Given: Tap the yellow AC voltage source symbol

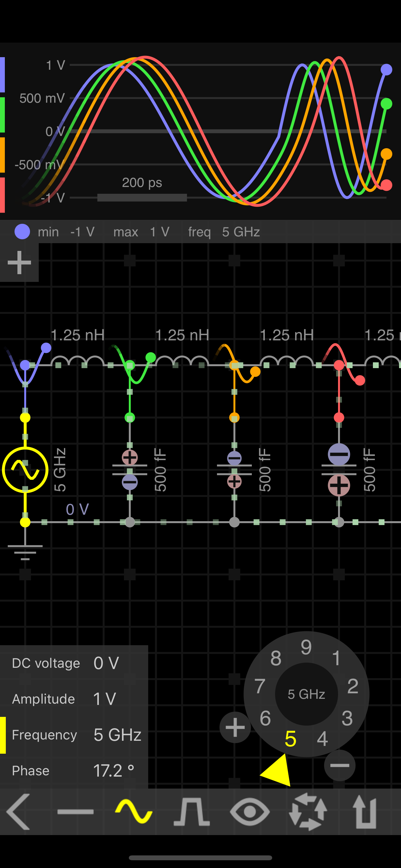Looking at the screenshot, I should (25, 470).
